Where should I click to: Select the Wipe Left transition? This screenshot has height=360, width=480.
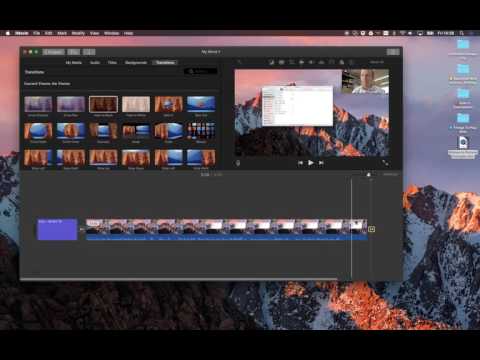point(38,157)
